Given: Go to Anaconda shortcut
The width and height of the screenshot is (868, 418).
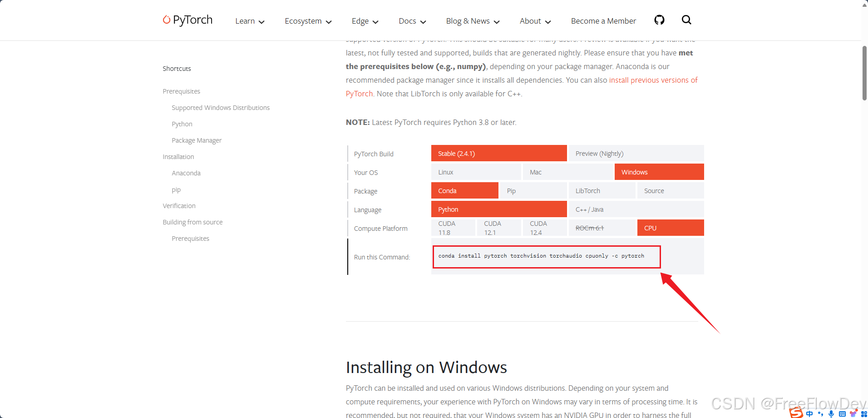Looking at the screenshot, I should tap(186, 173).
